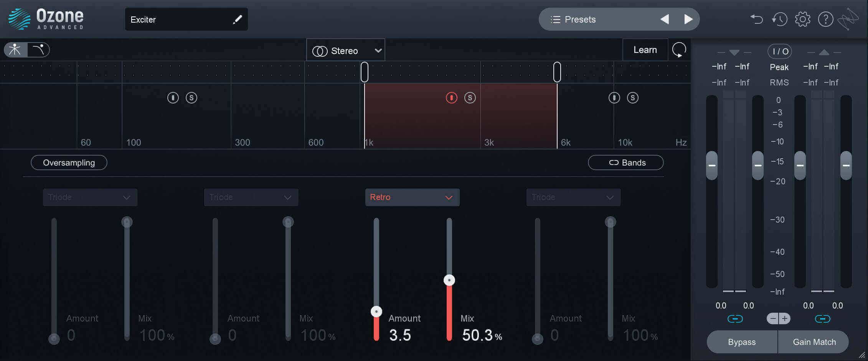The height and width of the screenshot is (361, 868).
Task: Open the Presets menu
Action: pos(573,19)
